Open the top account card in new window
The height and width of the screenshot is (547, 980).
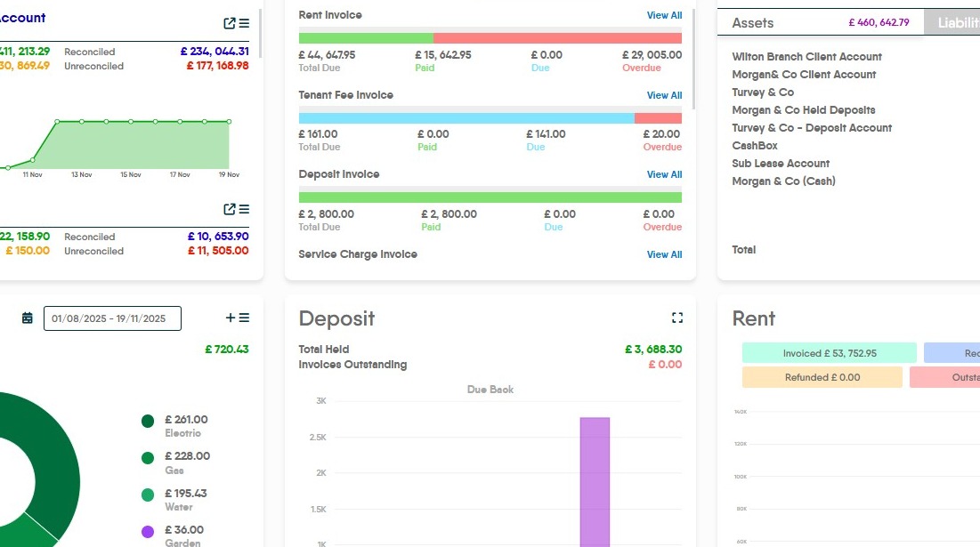click(x=230, y=23)
